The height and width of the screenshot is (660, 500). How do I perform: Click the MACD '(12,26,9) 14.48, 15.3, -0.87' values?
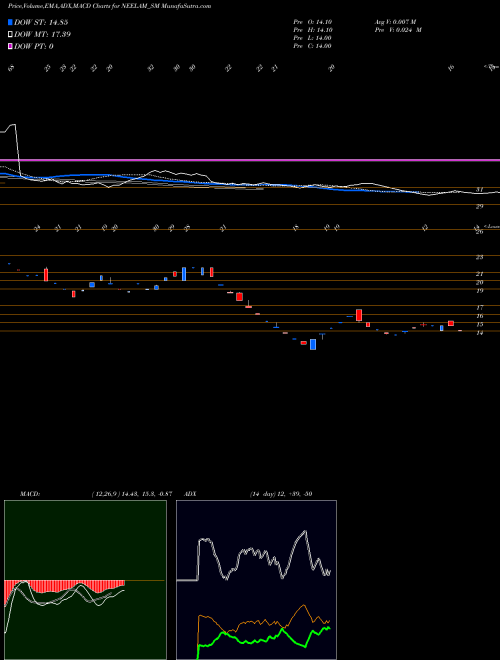pos(132,494)
